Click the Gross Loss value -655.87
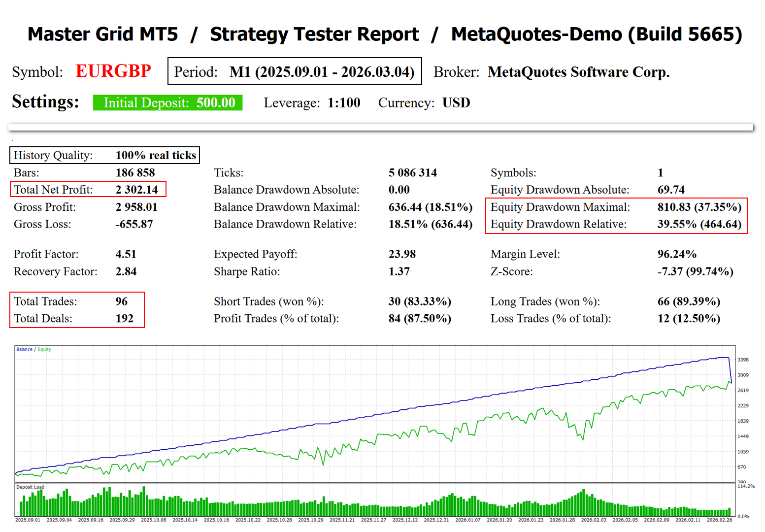The image size is (765, 532). (x=134, y=224)
